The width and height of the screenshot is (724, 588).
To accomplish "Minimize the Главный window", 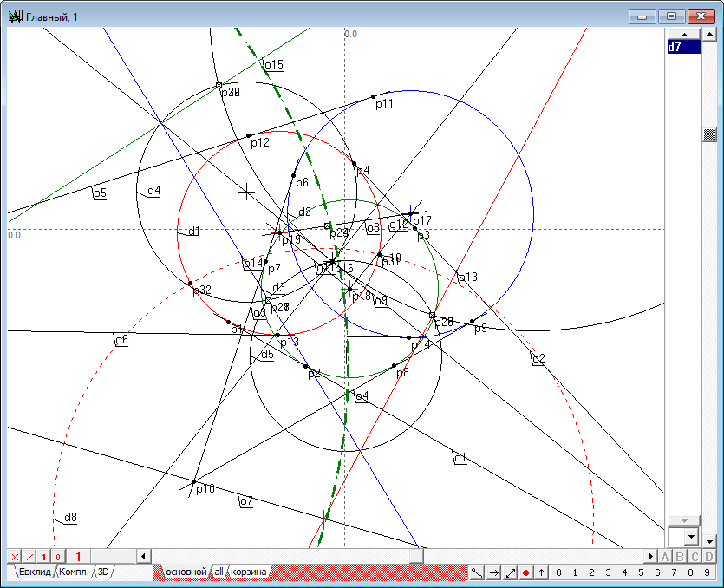I will (642, 16).
